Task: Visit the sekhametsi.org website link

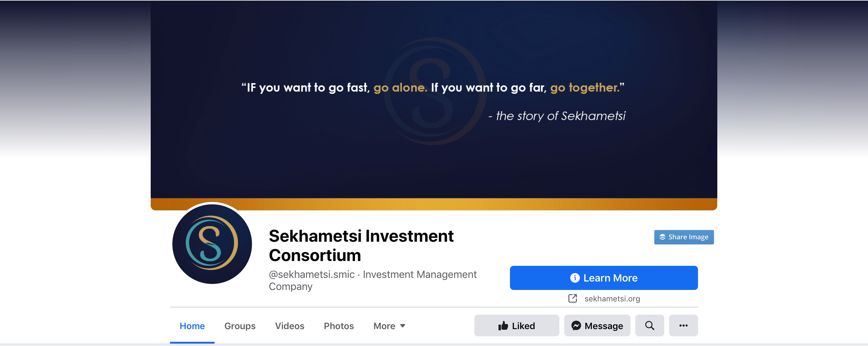Action: tap(612, 299)
